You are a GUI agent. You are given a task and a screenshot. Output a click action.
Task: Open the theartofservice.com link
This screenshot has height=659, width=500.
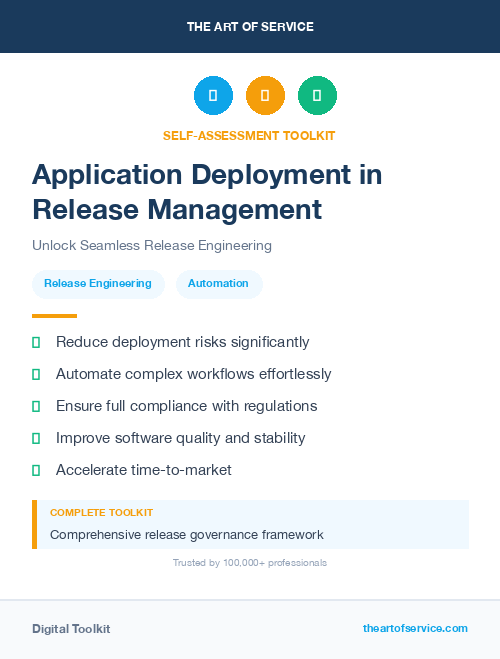tap(415, 628)
